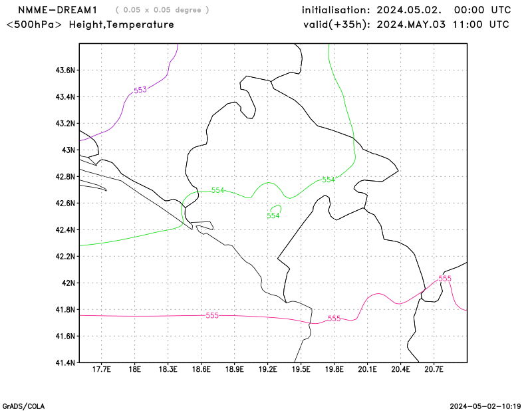This screenshot has height=411, width=532.
Task: Click the 43.4N latitude axis label
Action: click(65, 97)
